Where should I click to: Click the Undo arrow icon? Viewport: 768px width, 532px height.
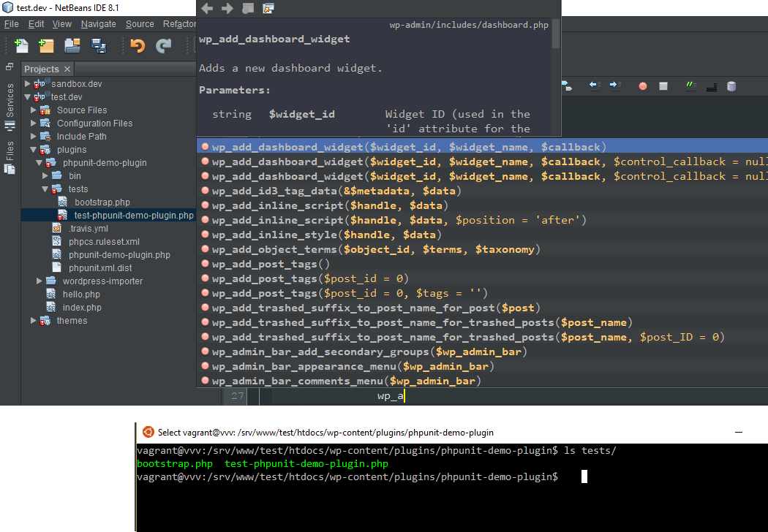click(138, 45)
